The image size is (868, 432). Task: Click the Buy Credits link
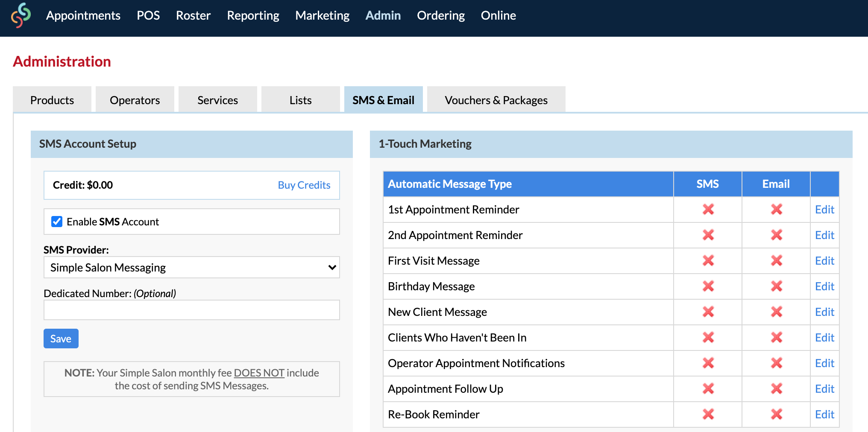pyautogui.click(x=304, y=185)
